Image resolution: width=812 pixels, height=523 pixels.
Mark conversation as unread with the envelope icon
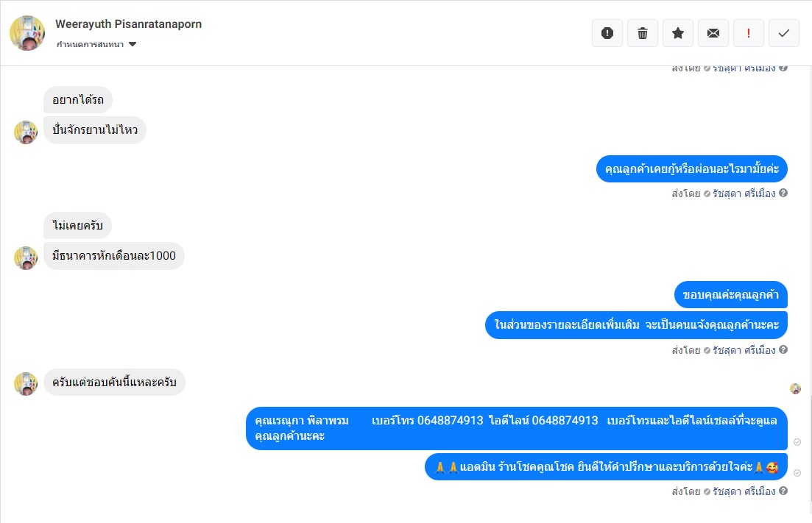pyautogui.click(x=713, y=34)
